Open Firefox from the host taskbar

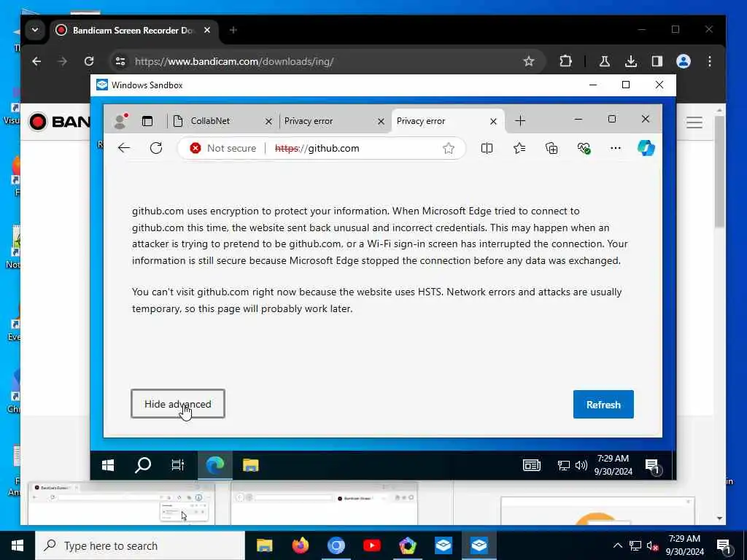click(300, 545)
